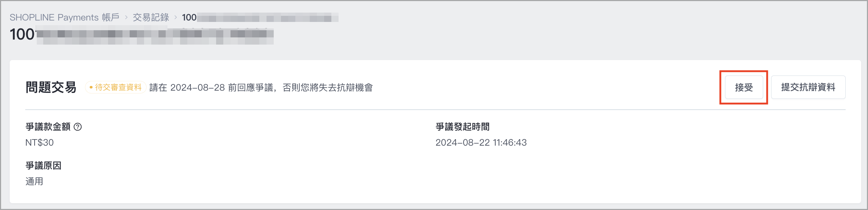
Task: Click the NT$30 dispute amount value
Action: pos(40,143)
